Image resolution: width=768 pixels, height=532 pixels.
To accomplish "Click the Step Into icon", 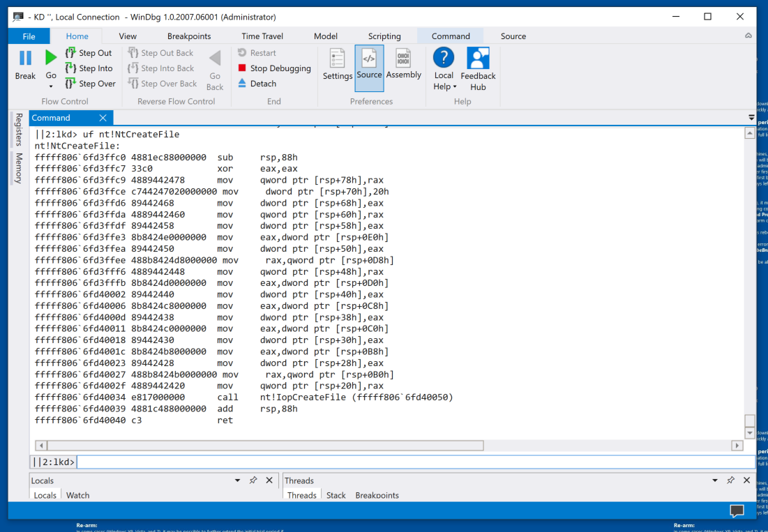I will (70, 68).
